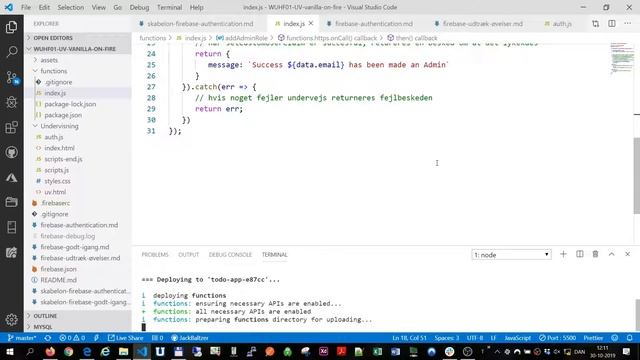
Task: Click Prettier in the status bar
Action: (593, 338)
